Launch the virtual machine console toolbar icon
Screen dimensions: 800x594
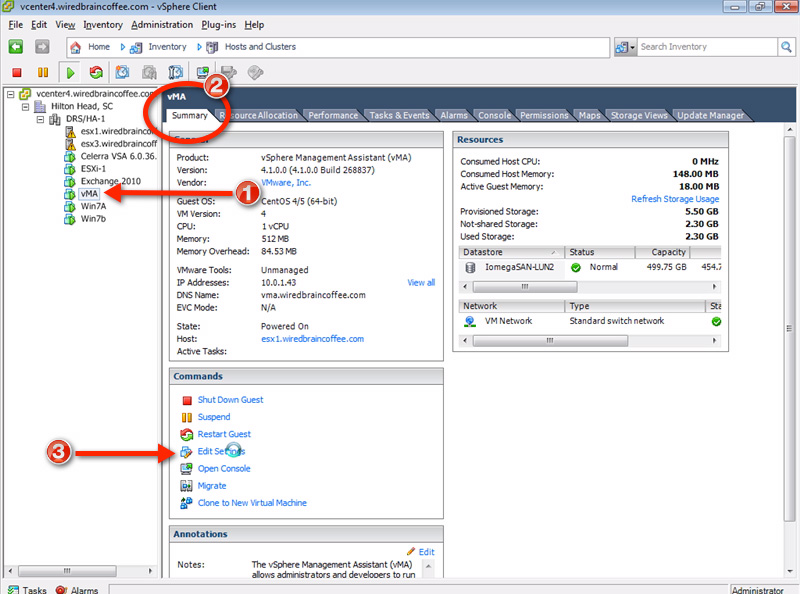[203, 73]
